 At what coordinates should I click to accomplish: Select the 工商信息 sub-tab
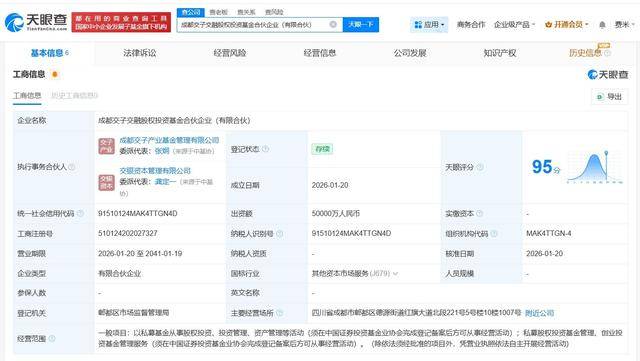tap(27, 96)
